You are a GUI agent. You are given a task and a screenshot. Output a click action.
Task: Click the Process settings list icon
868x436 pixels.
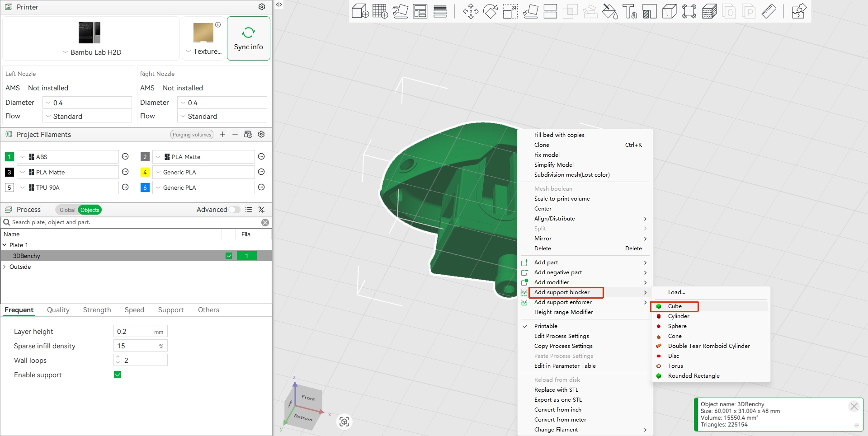pos(249,210)
